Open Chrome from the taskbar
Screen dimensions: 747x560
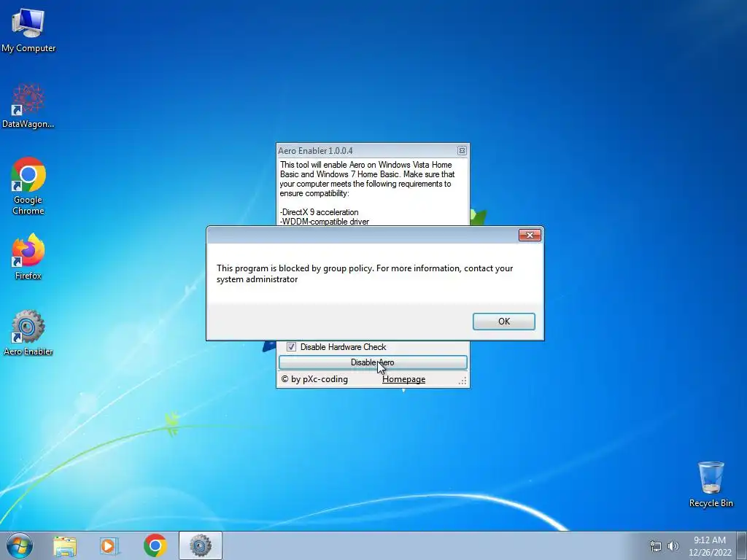(x=155, y=545)
